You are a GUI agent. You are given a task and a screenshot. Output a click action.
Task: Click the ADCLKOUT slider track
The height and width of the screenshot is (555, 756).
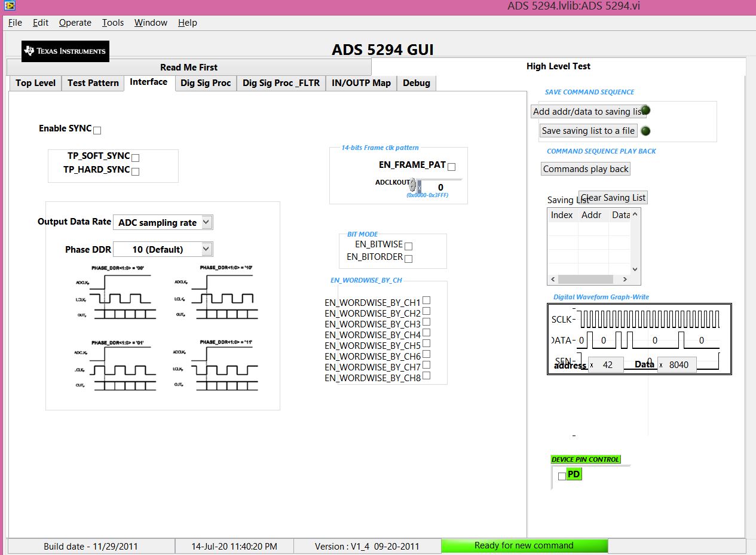(x=439, y=179)
